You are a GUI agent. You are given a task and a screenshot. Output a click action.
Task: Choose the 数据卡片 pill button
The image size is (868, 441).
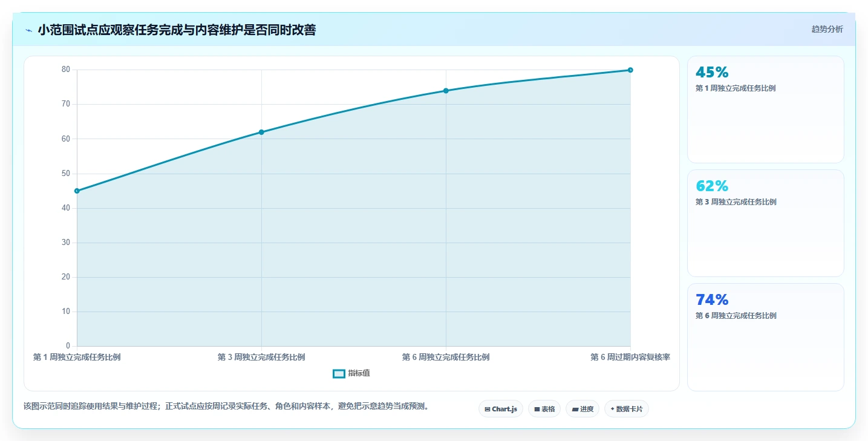click(x=627, y=409)
